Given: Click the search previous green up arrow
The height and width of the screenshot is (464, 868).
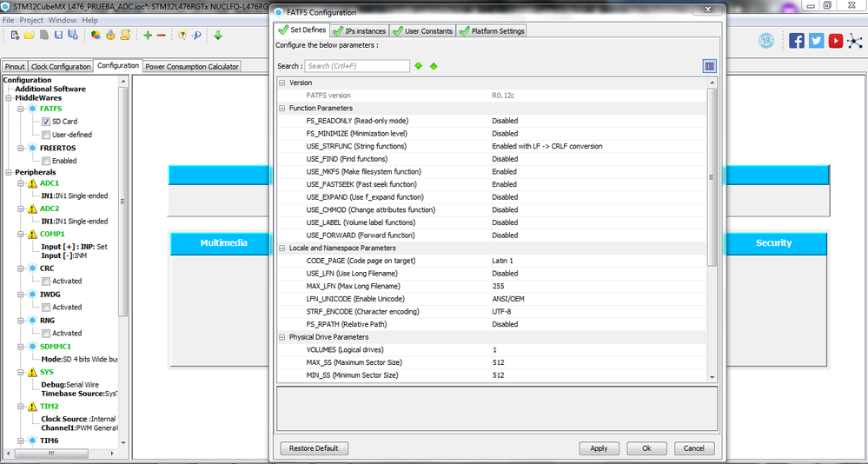Looking at the screenshot, I should [434, 66].
